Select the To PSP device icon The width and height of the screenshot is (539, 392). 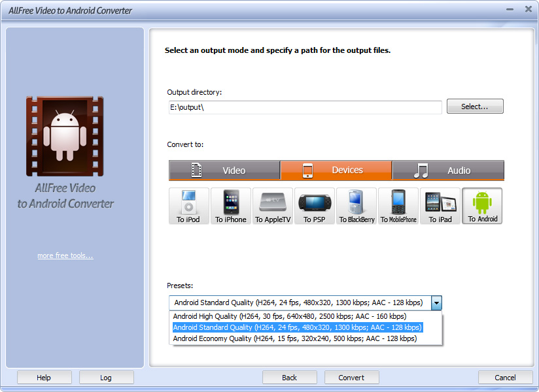315,206
